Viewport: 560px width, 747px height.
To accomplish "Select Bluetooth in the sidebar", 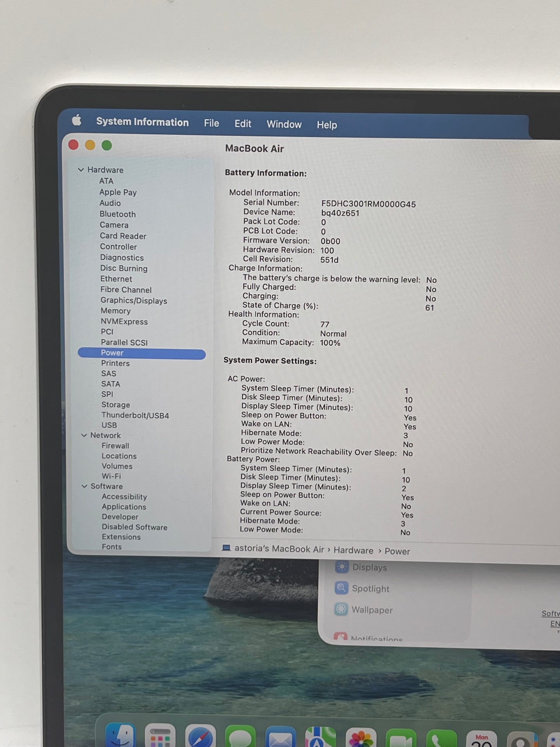I will click(118, 214).
